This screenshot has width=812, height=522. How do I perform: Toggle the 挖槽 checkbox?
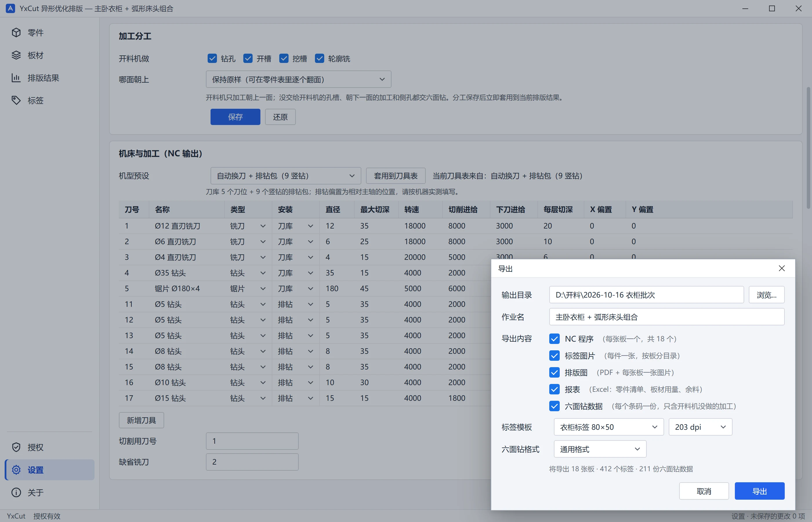284,59
